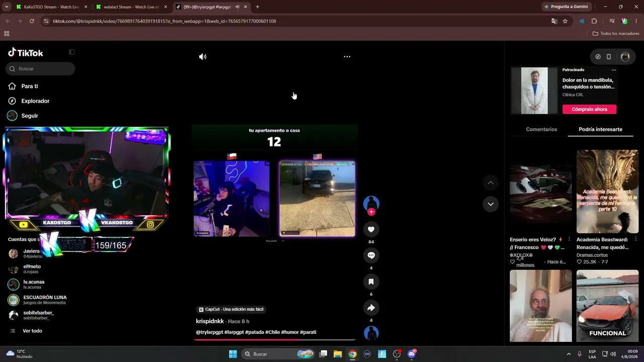Open the apps grid in bookmarks bar
Screen dimensions: 644x362
pos(7,34)
